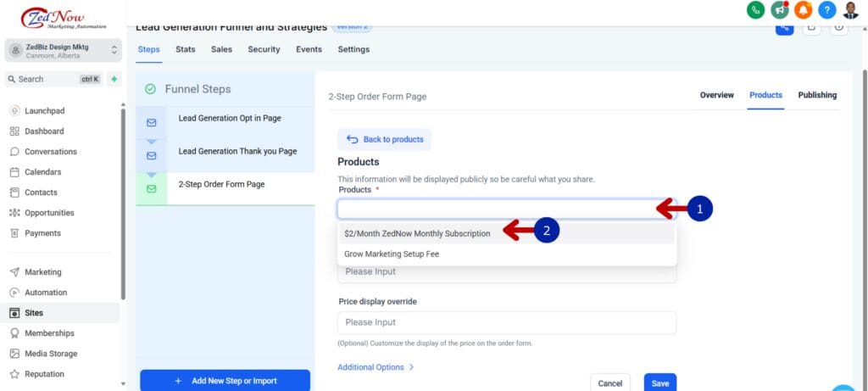
Task: Click the Conversations chat bubble icon
Action: click(x=15, y=152)
